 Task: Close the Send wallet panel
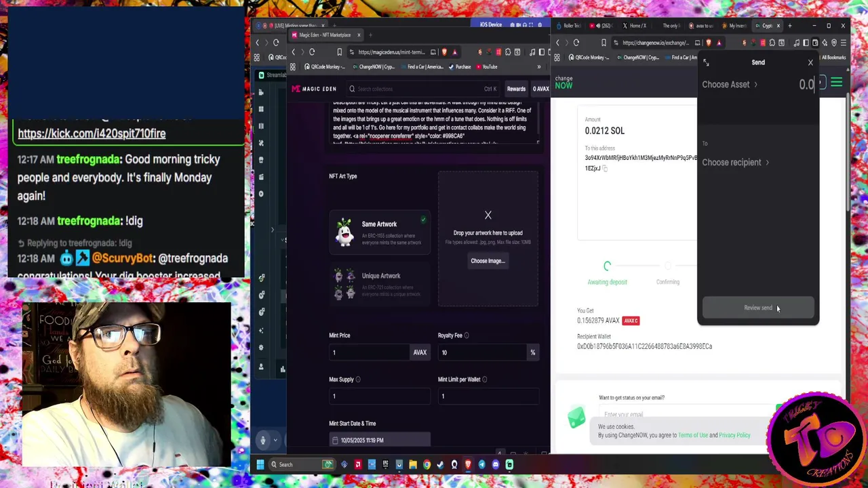810,62
